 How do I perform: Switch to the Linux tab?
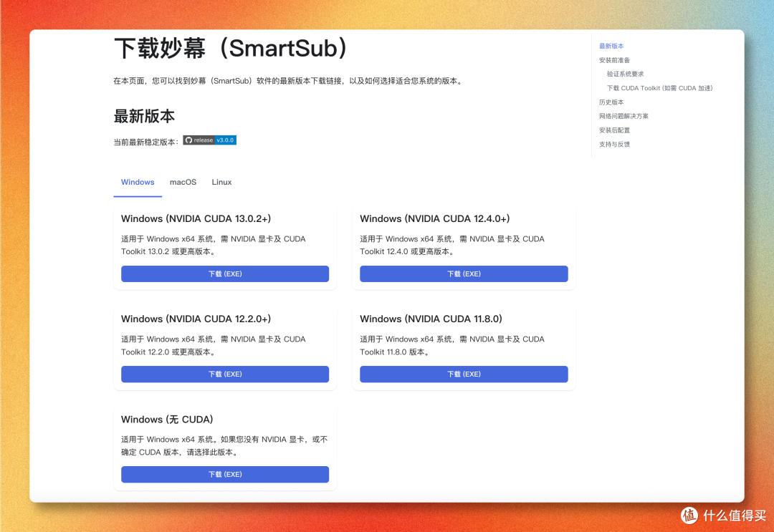[x=221, y=182]
